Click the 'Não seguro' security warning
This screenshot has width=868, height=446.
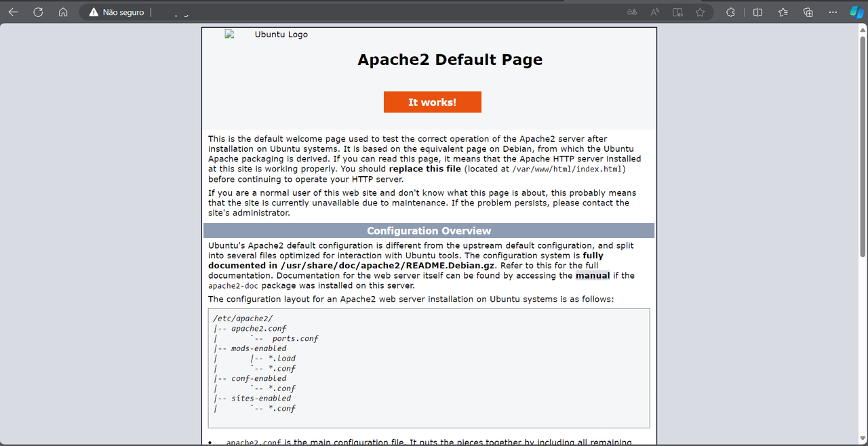click(x=117, y=12)
